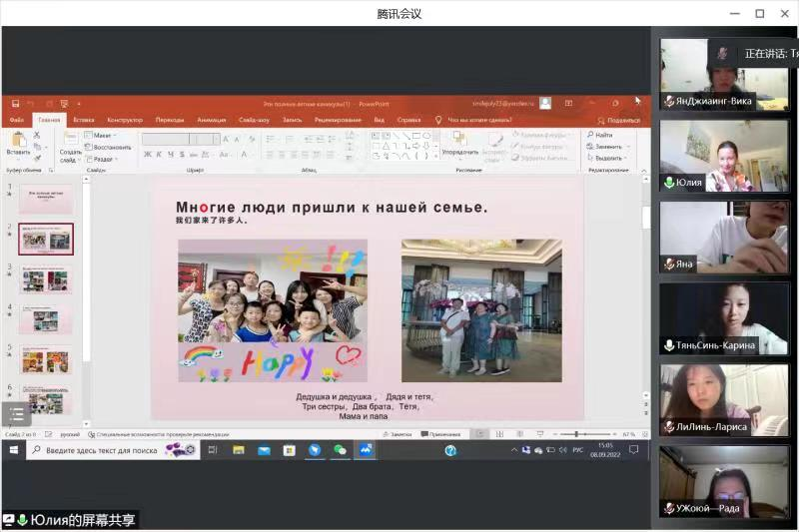Click the Заметки (Notes) status bar button

click(398, 434)
